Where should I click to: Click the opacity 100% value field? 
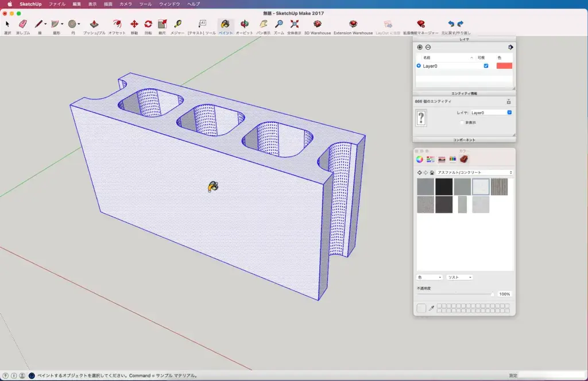[x=504, y=294]
